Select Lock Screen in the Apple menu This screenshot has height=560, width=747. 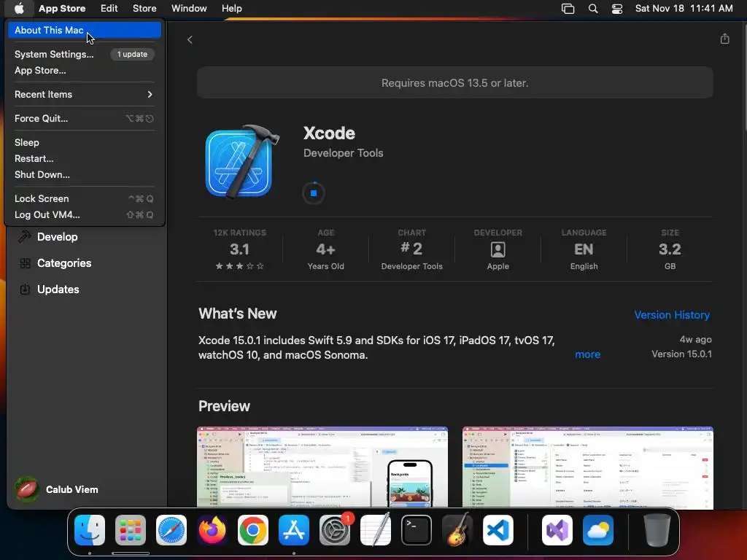(85, 198)
